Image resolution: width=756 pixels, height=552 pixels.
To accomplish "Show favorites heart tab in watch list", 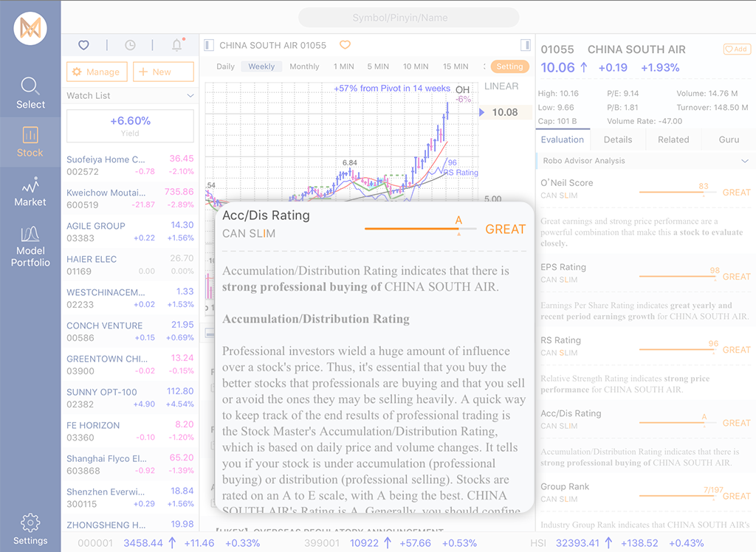I will 83,45.
